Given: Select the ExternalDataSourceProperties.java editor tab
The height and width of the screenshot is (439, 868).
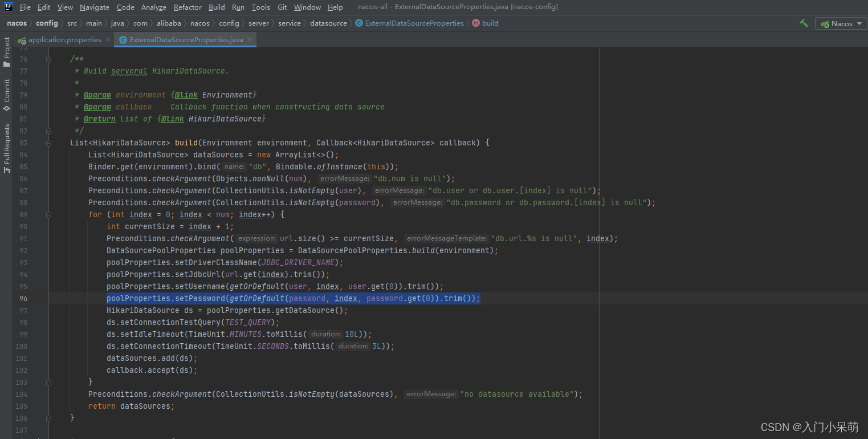Looking at the screenshot, I should point(186,40).
